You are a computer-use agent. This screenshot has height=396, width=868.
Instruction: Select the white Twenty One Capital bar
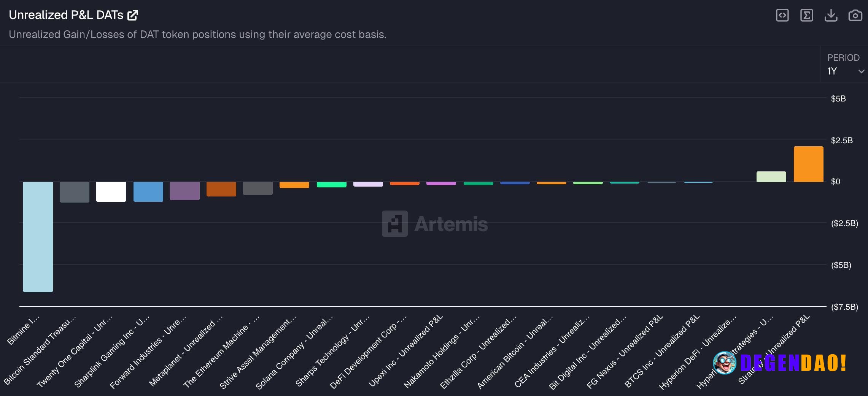click(111, 192)
